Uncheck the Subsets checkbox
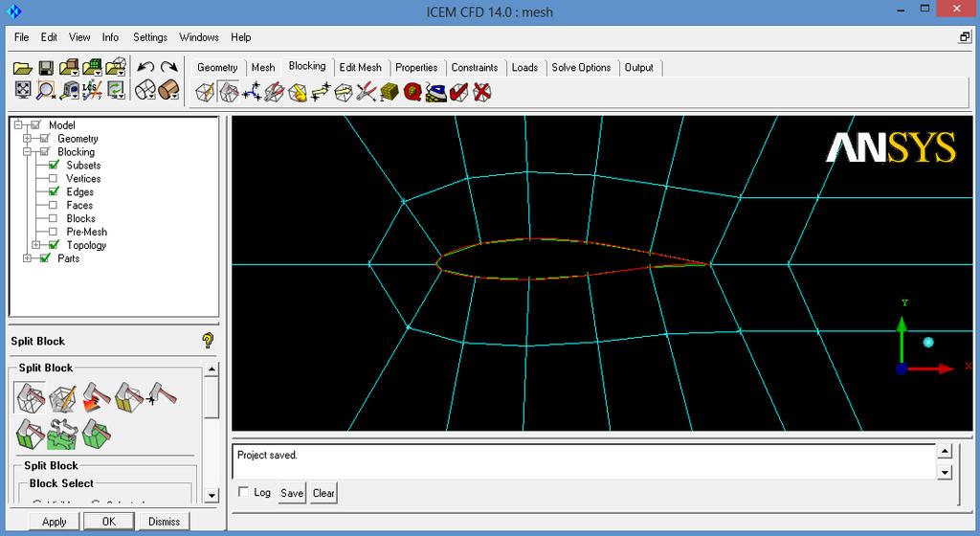Screen dimensions: 980x536 click(x=54, y=165)
